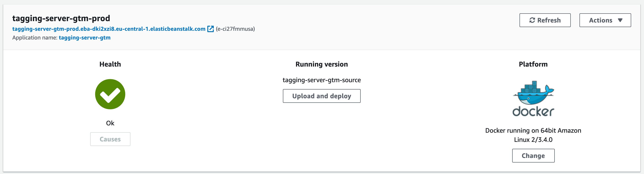Click the Docker running on 64bit Amazon text
This screenshot has height=174, width=644.
point(533,130)
